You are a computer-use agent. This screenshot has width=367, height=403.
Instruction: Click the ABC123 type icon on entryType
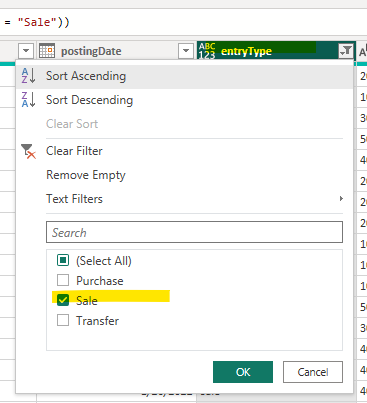point(207,51)
